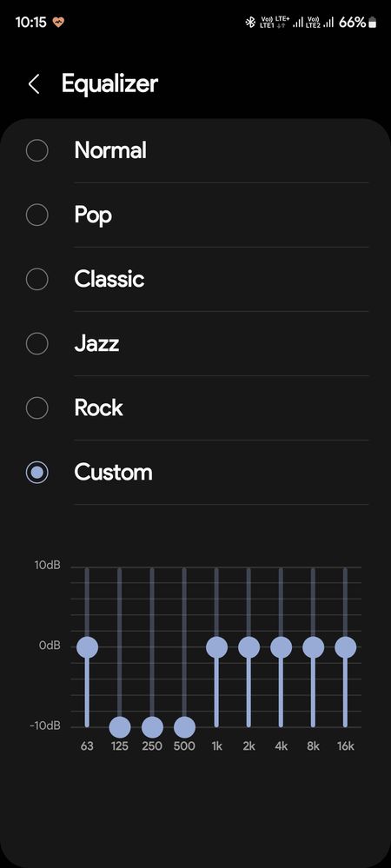Click the 8k band slider knob
The width and height of the screenshot is (391, 868).
point(313,646)
